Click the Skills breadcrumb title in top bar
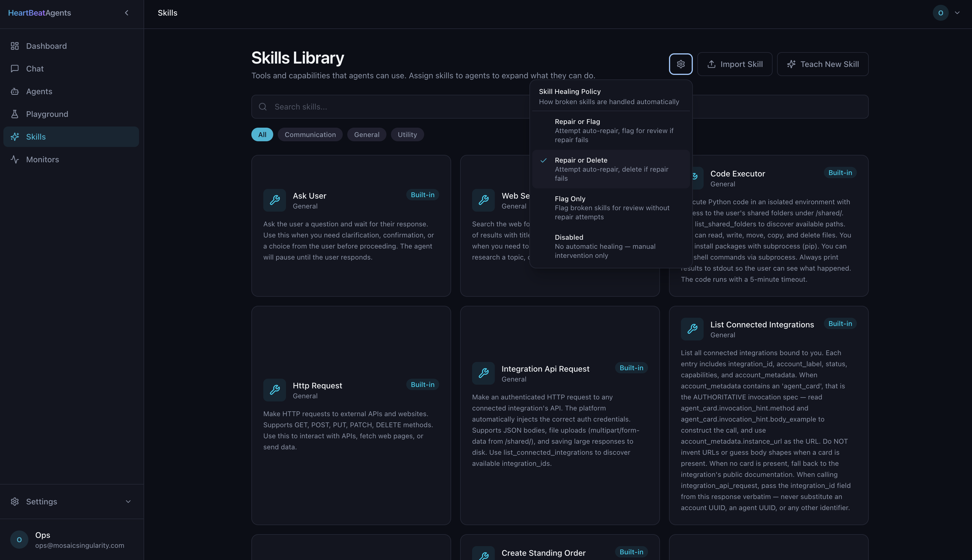 click(x=167, y=13)
